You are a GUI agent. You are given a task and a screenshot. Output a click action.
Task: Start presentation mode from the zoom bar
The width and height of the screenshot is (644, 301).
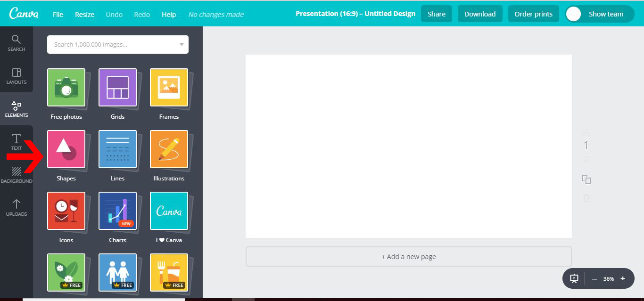[x=573, y=278]
